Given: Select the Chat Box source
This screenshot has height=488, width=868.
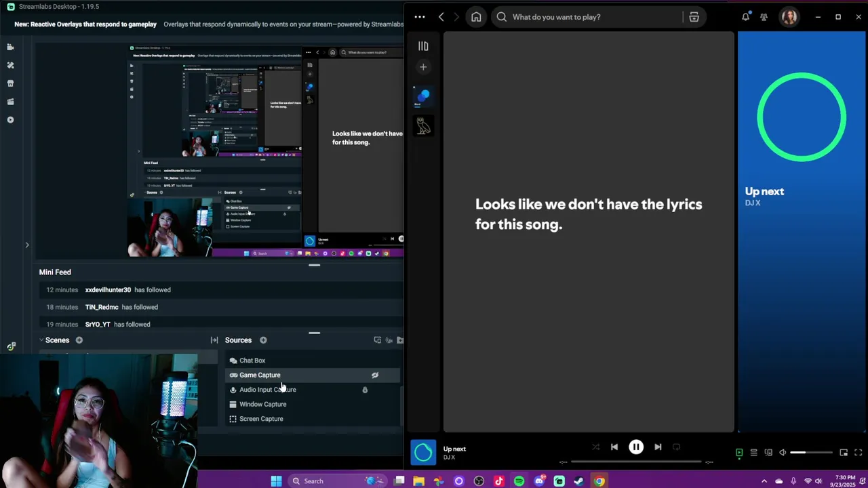Looking at the screenshot, I should tap(313, 361).
